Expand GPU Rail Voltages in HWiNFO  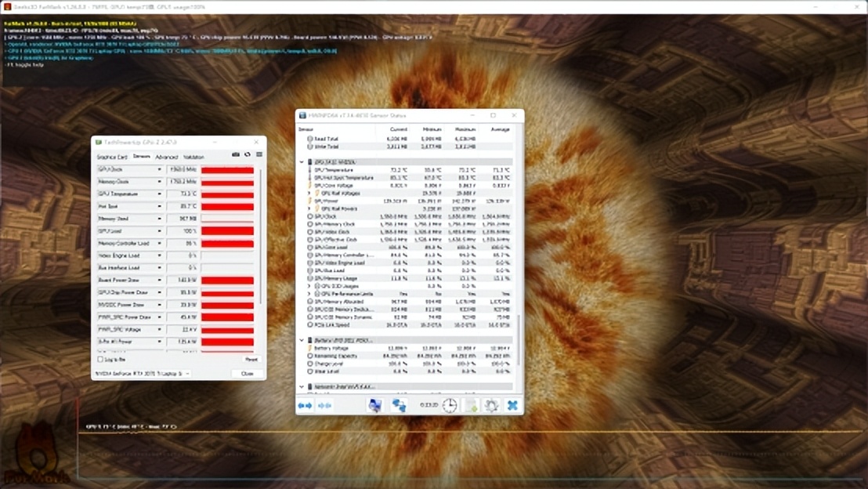coord(309,194)
